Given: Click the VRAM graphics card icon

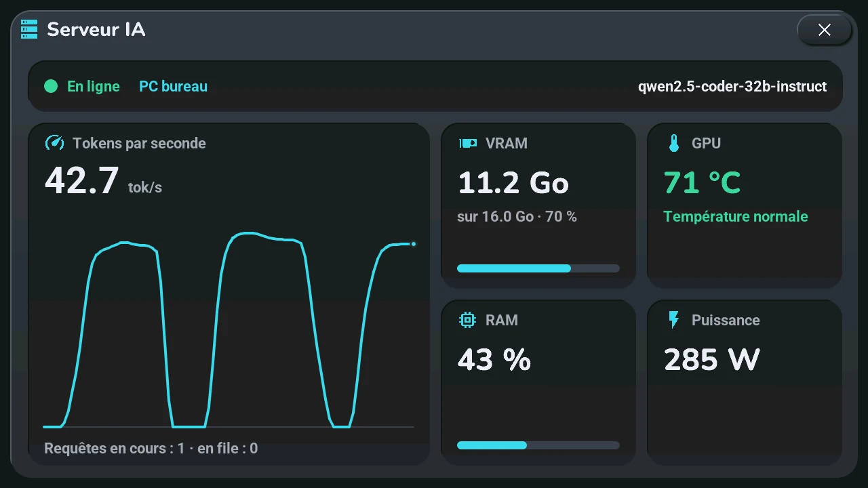Looking at the screenshot, I should [468, 143].
